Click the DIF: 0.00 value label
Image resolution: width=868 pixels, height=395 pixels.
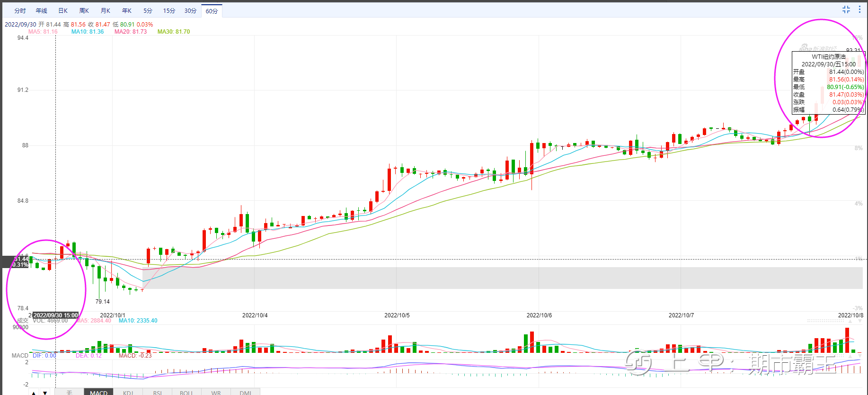pos(44,356)
